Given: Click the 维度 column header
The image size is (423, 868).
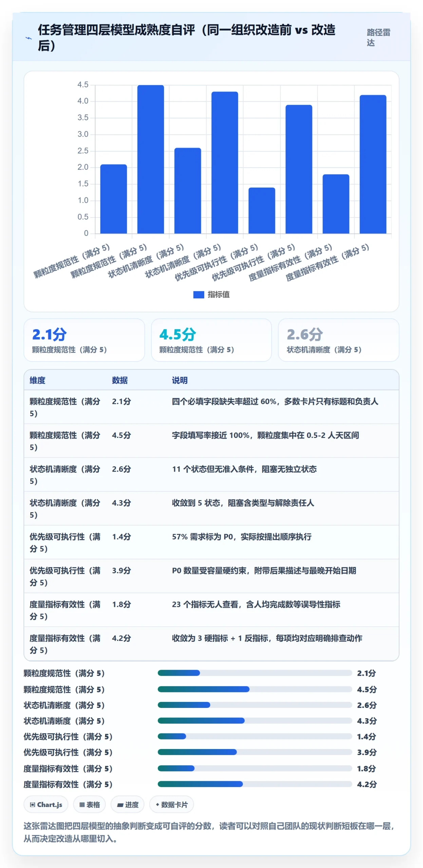Looking at the screenshot, I should [x=37, y=380].
